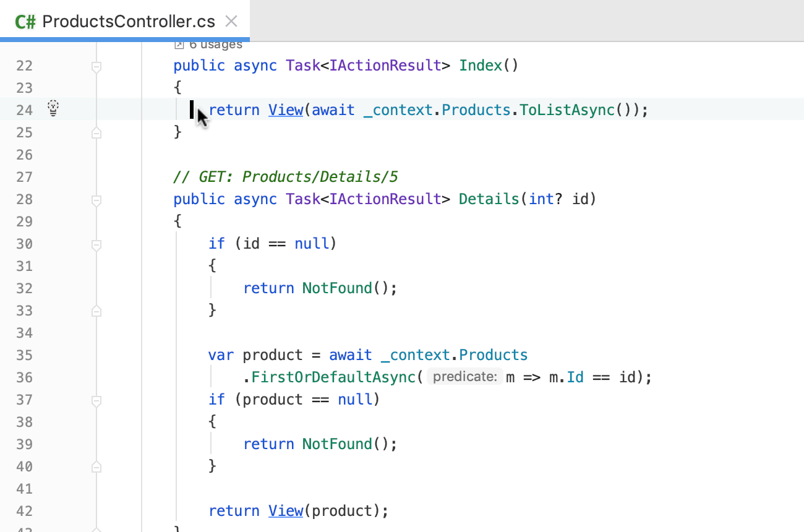Viewport: 804px width, 532px height.
Task: Click the Details method name
Action: click(x=489, y=199)
